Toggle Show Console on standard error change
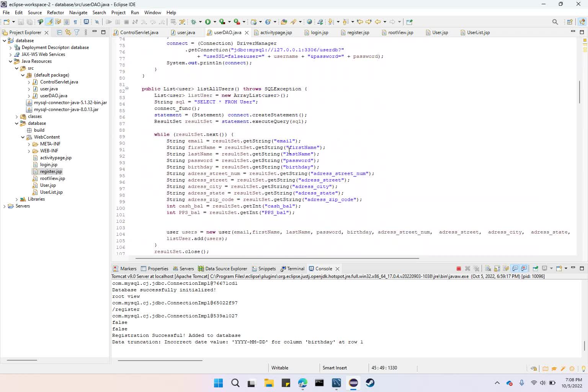 524,268
